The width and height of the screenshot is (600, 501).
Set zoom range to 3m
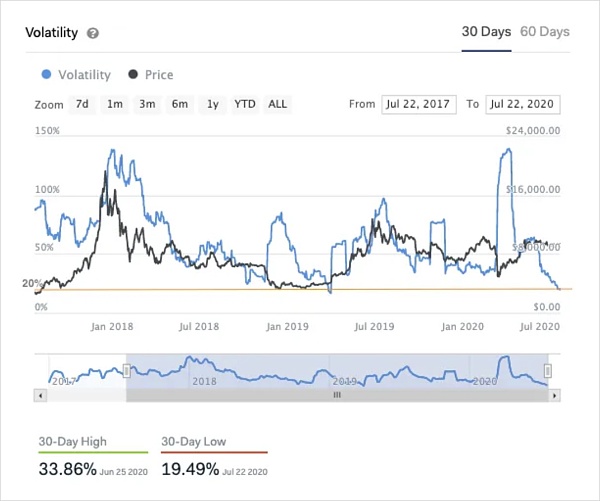click(x=147, y=104)
